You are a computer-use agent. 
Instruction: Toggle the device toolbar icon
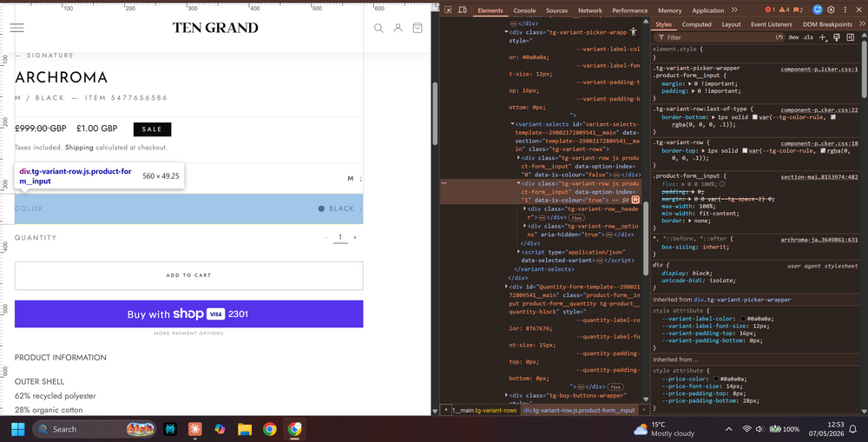463,10
